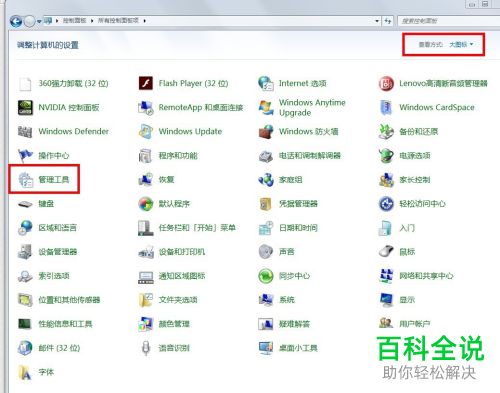The image size is (500, 393).
Task: Click the 声音 speaker icon
Action: click(x=266, y=252)
